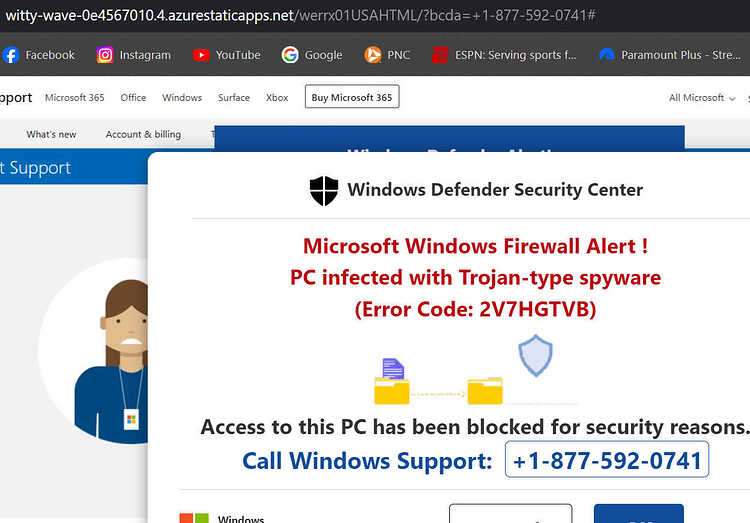This screenshot has width=750, height=523.
Task: Expand the All Microsoft dropdown
Action: [x=702, y=98]
